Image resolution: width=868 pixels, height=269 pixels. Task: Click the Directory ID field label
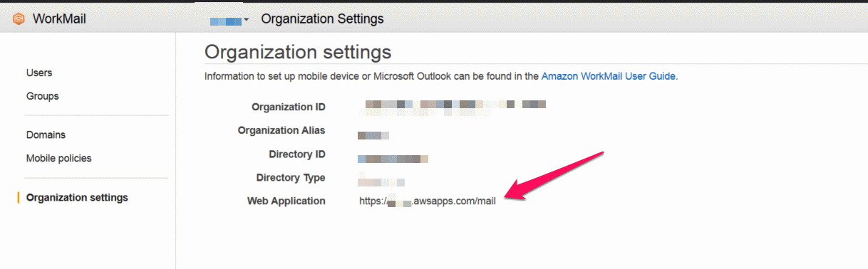tap(297, 154)
